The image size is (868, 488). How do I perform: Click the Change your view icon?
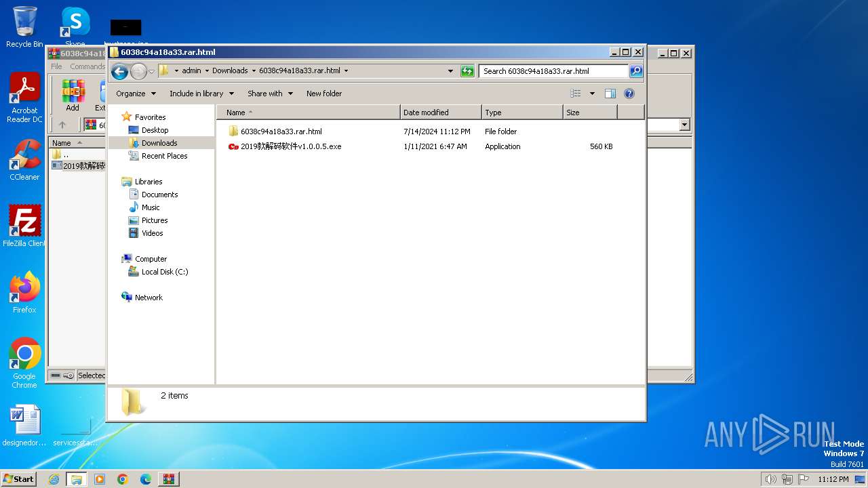(576, 94)
